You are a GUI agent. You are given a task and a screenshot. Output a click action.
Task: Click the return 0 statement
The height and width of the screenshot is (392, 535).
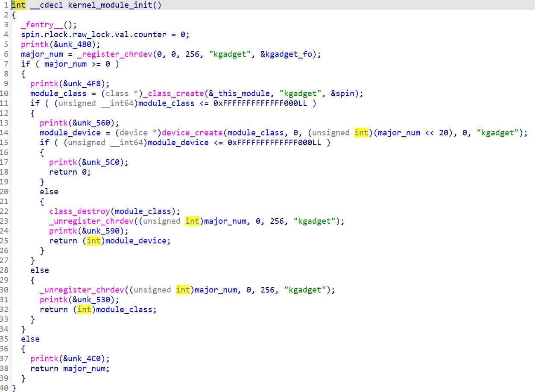[x=70, y=172]
